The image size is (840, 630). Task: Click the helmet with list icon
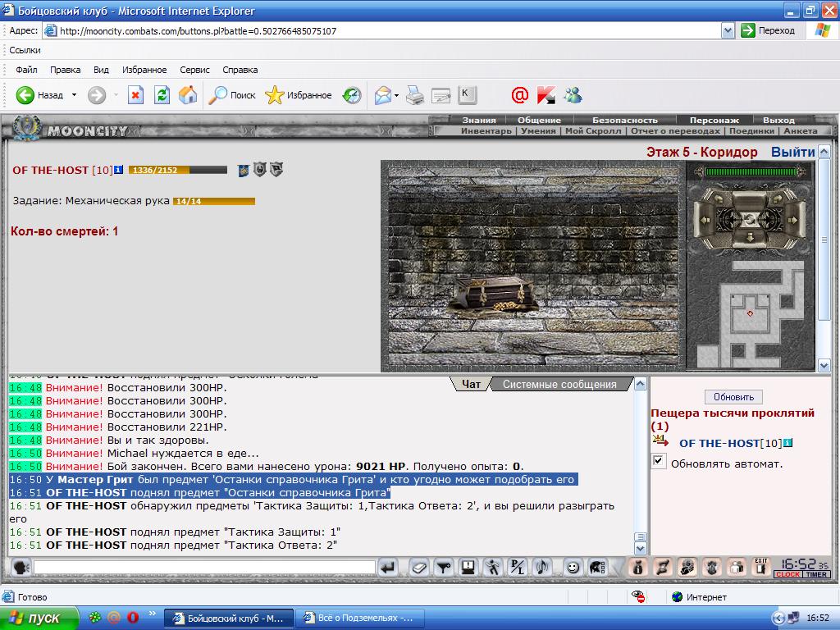[597, 568]
